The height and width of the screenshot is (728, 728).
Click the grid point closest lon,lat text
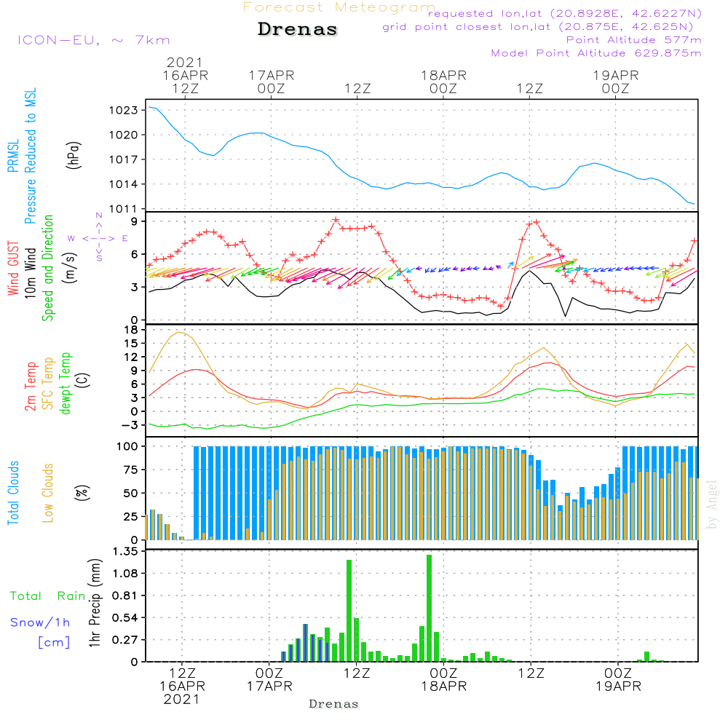click(538, 27)
